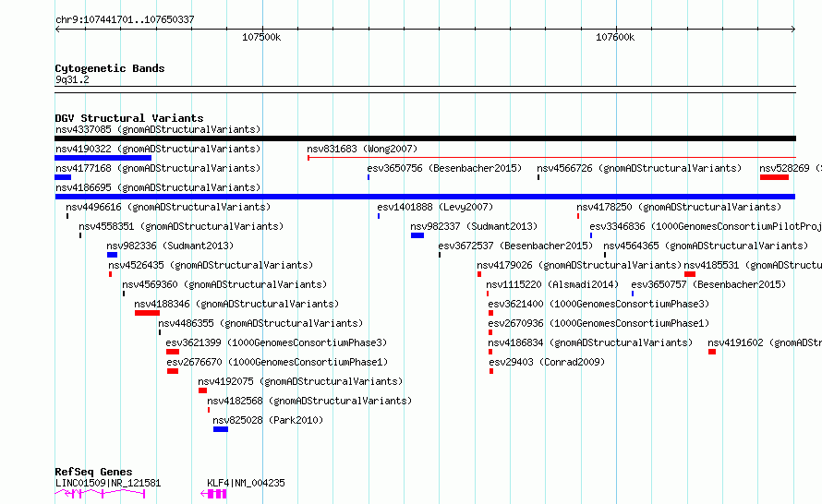Click the DGV Structural Variants track title
This screenshot has width=822, height=504.
click(129, 118)
